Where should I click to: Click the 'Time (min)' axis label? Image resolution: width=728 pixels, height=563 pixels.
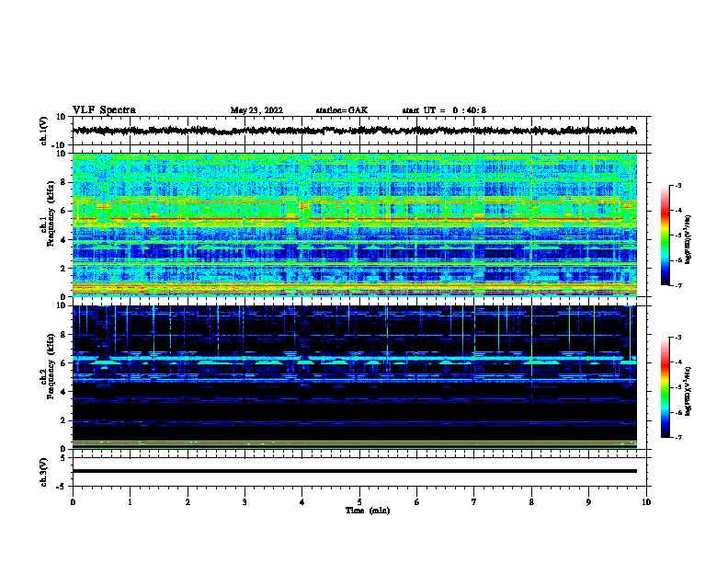368,511
